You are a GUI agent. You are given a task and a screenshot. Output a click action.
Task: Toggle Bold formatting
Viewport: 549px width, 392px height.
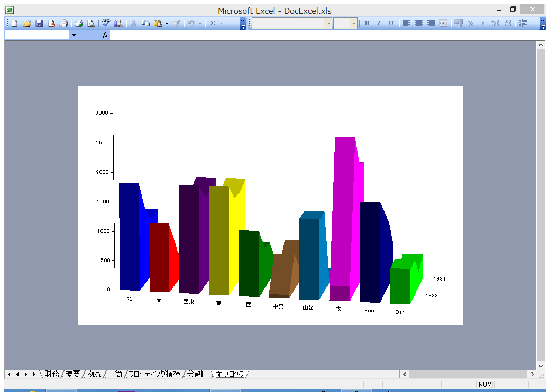pos(367,23)
